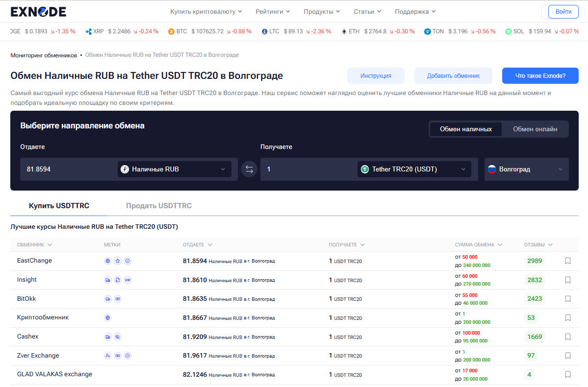588x387 pixels.
Task: Click the BTC price $107625.72 in ticker
Action: [207, 31]
